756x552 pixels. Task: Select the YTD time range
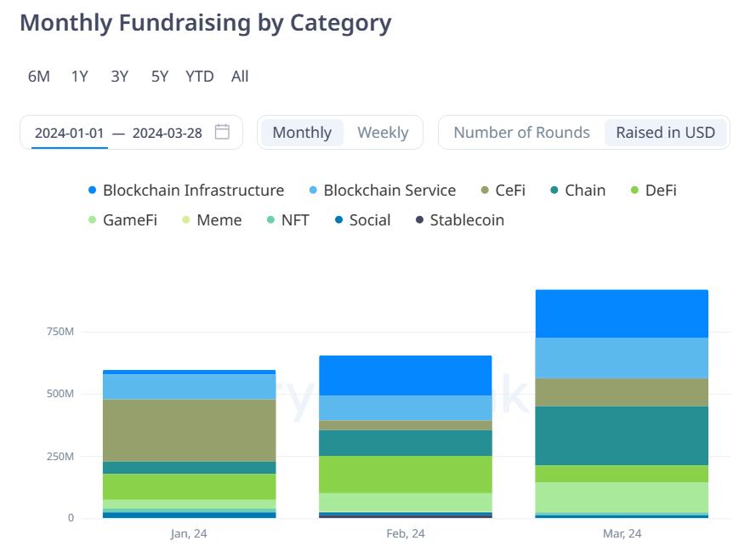[199, 76]
